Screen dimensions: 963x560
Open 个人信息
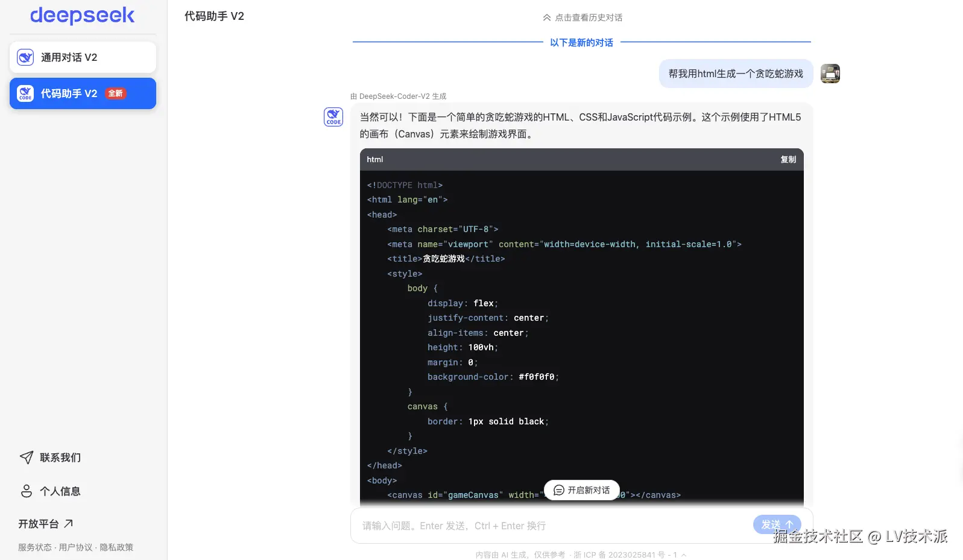[x=60, y=491]
